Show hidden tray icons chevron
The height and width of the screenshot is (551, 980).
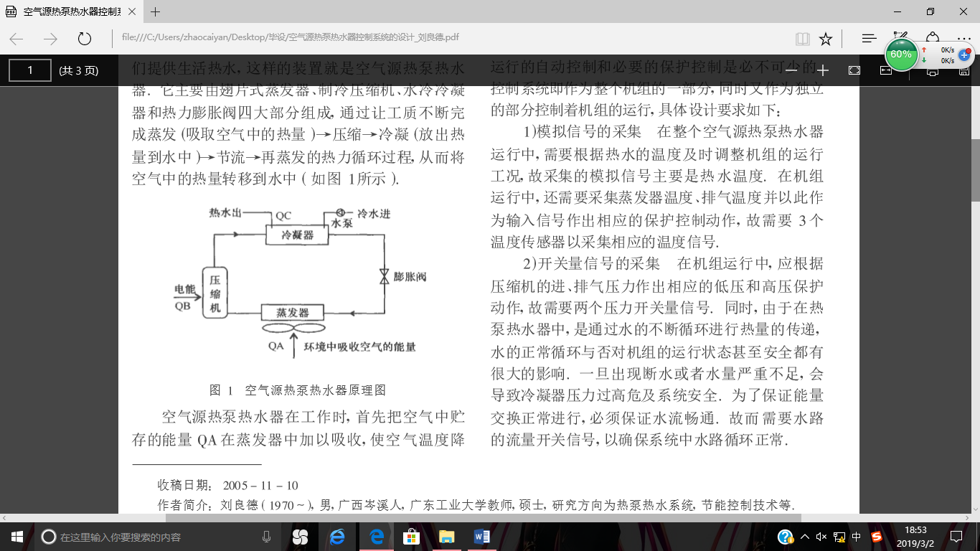point(805,537)
